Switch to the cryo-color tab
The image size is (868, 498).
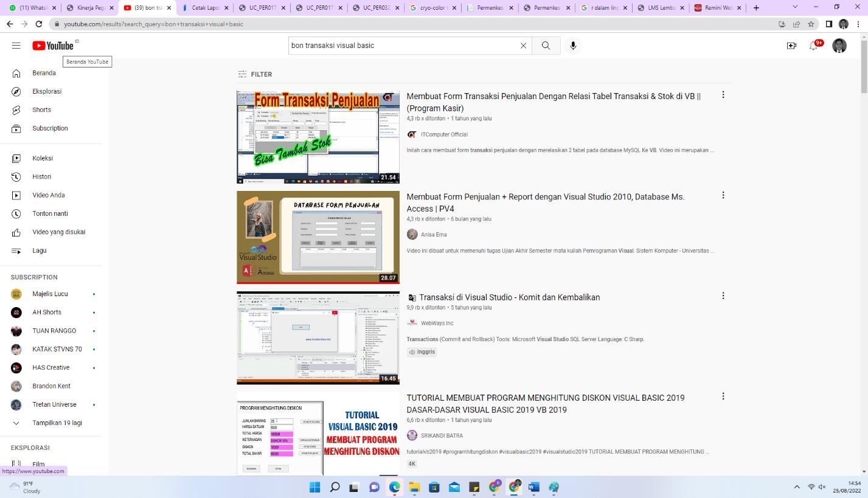click(x=433, y=8)
